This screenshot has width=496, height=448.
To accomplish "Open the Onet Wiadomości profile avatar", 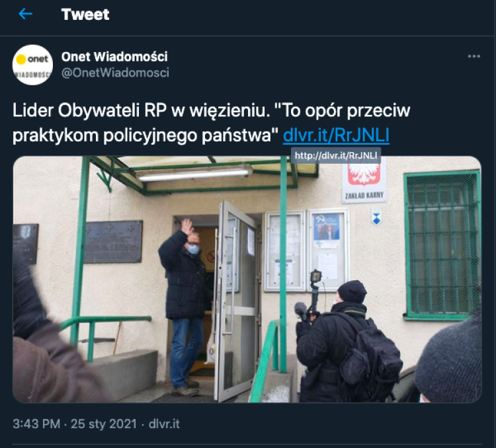I will 32,65.
